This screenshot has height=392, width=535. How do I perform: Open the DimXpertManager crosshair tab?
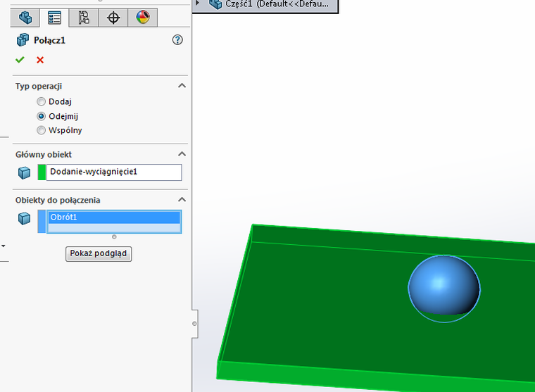click(113, 18)
